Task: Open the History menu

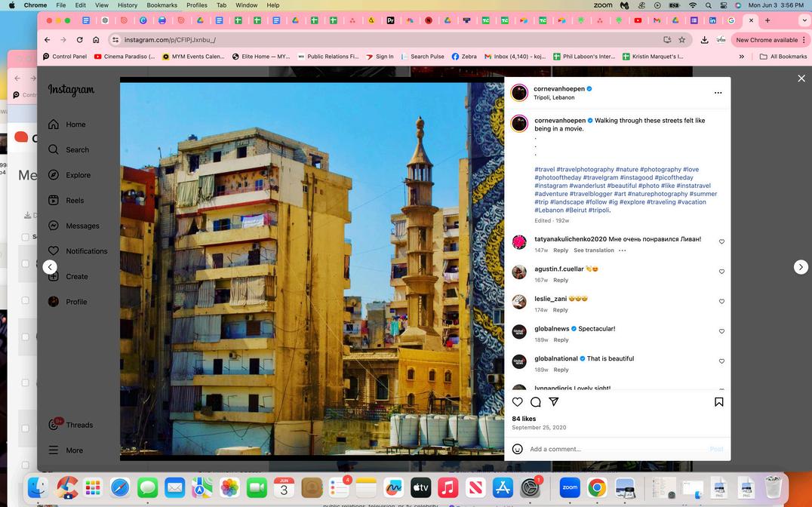Action: click(128, 5)
